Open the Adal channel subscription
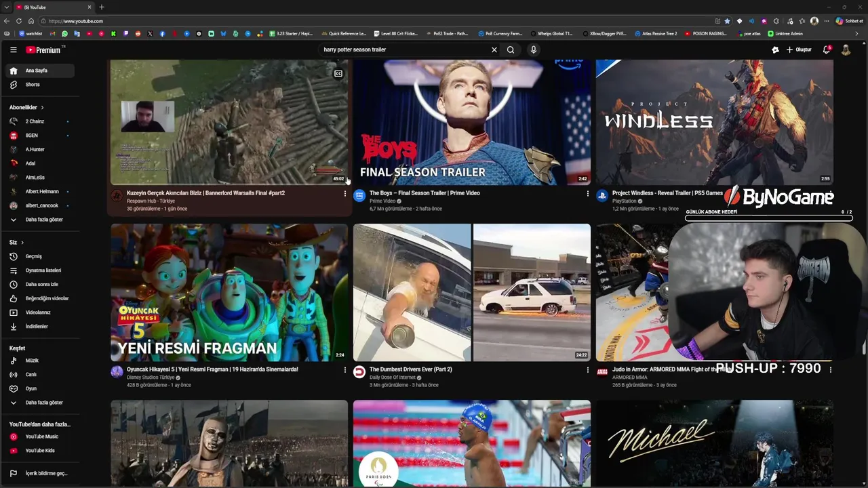 point(40,163)
